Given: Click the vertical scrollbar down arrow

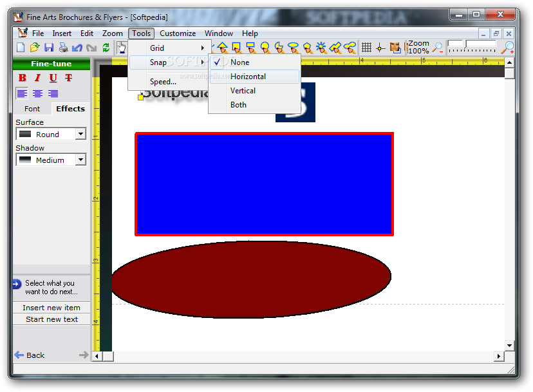Looking at the screenshot, I should coord(509,346).
